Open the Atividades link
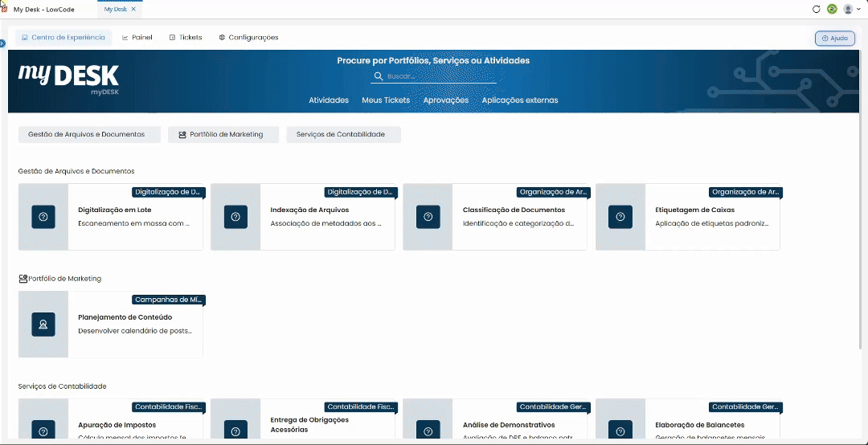 pos(329,100)
